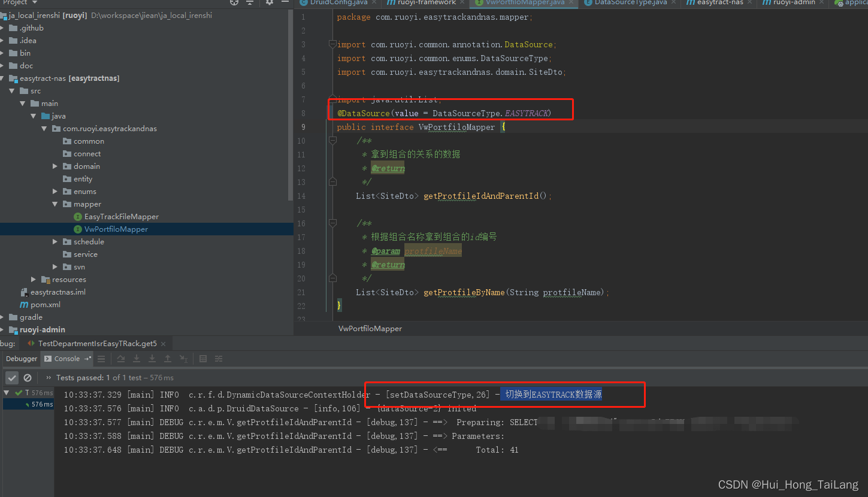Open the Evaluate Expression calculator icon
Image resolution: width=868 pixels, height=497 pixels.
[x=203, y=359]
